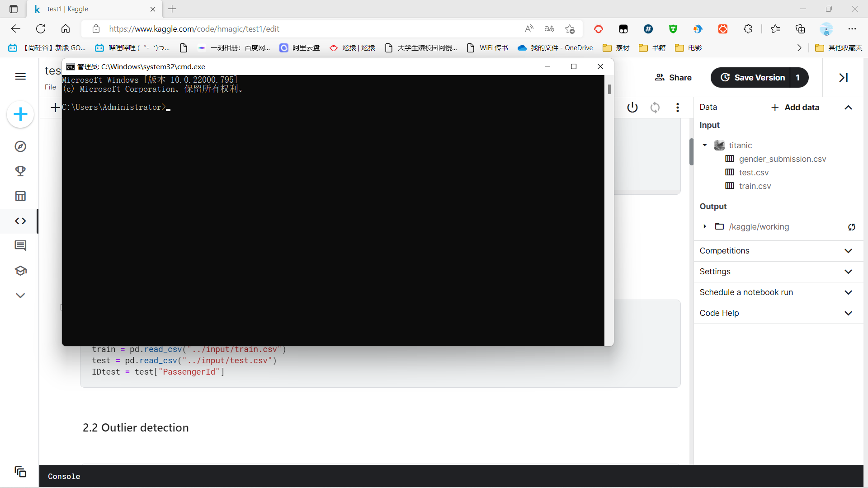The width and height of the screenshot is (868, 488).
Task: Click the session power icon
Action: [x=632, y=108]
